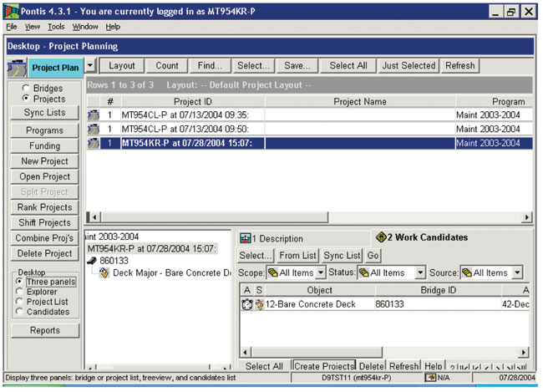Open the Tools menu
The height and width of the screenshot is (392, 543).
coord(56,27)
